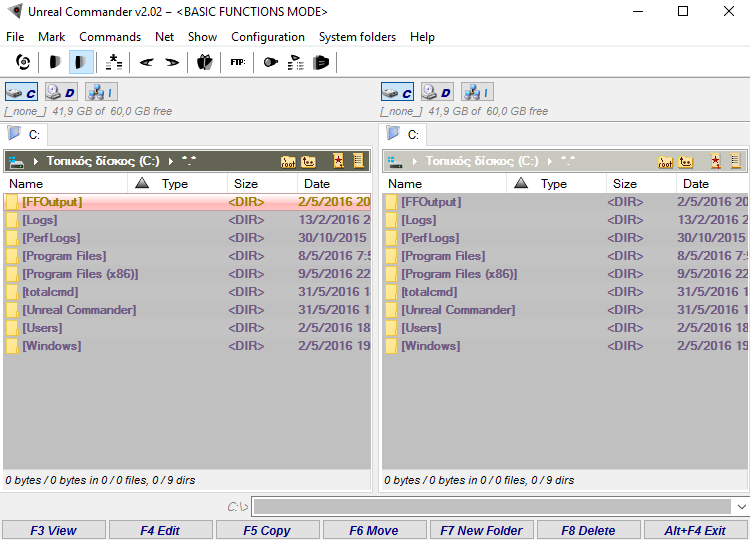This screenshot has height=540, width=750.
Task: Click the F4 Edit button
Action: (x=161, y=530)
